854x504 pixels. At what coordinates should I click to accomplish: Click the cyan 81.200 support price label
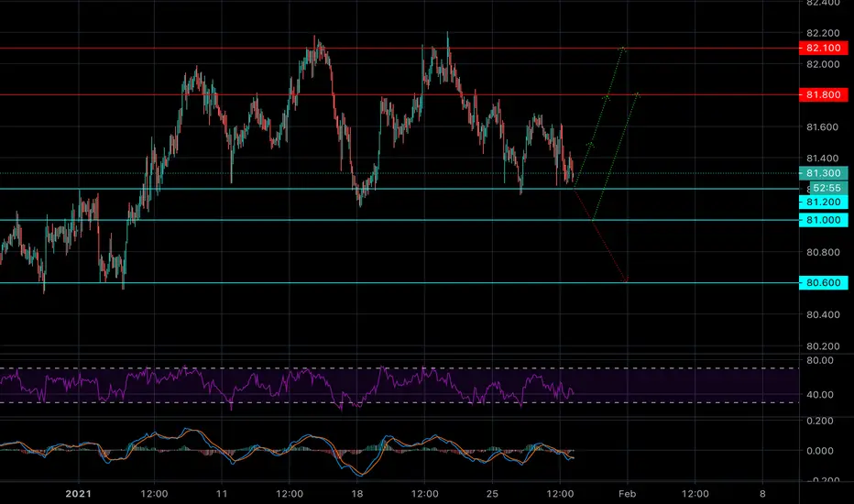821,202
